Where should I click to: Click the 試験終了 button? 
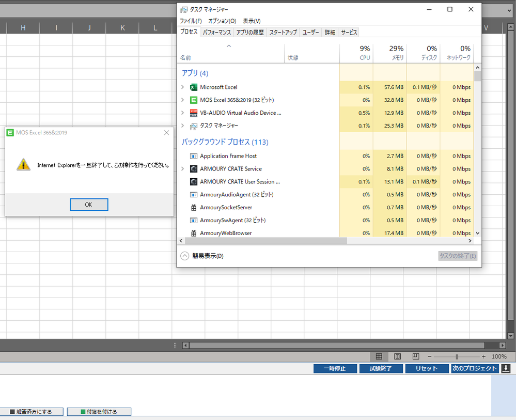pyautogui.click(x=381, y=368)
